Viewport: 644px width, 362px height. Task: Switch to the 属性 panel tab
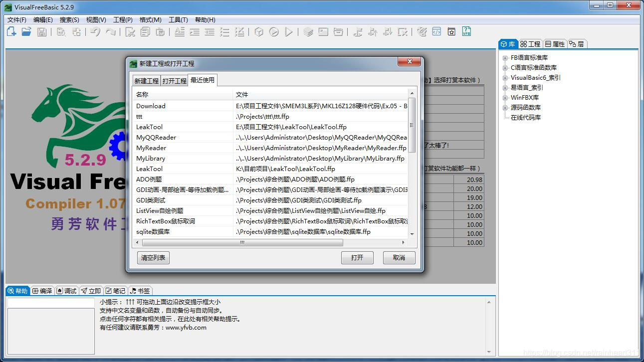(554, 43)
